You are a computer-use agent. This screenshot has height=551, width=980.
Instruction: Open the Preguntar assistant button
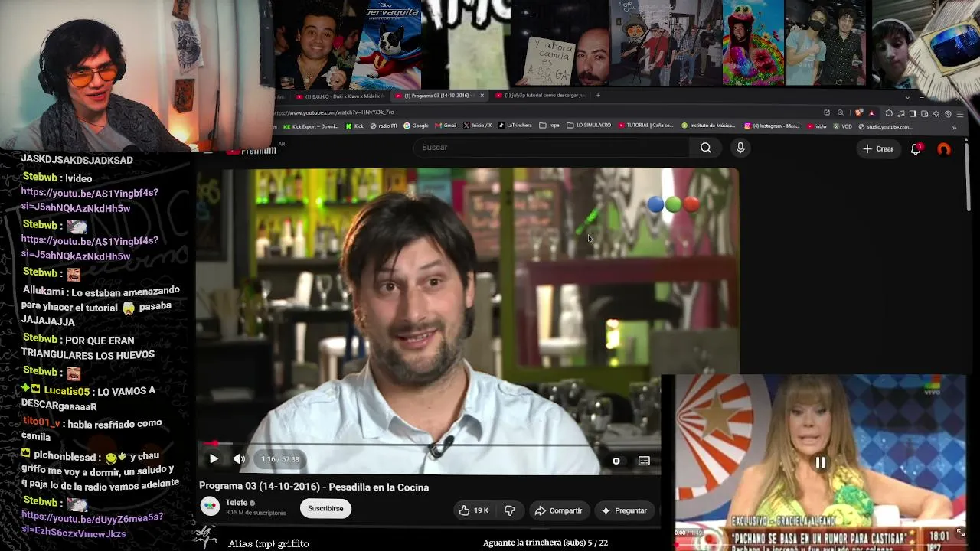click(624, 510)
